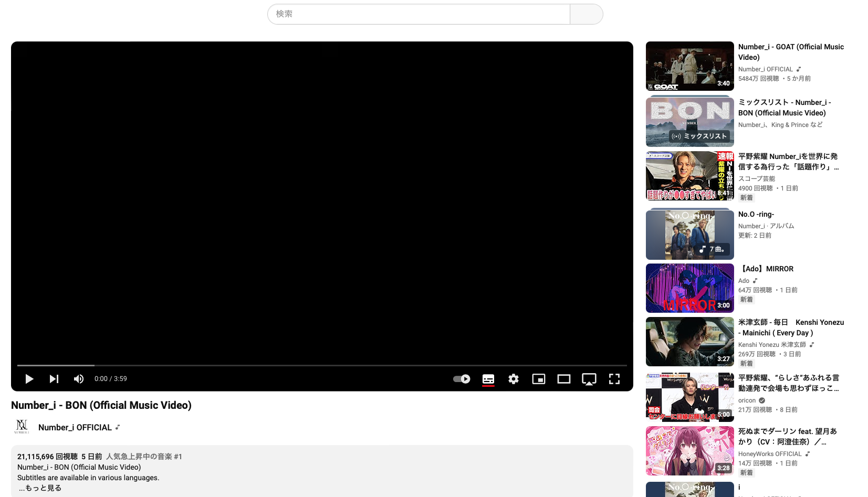This screenshot has width=868, height=497.
Task: Enter full screen mode
Action: click(x=614, y=379)
